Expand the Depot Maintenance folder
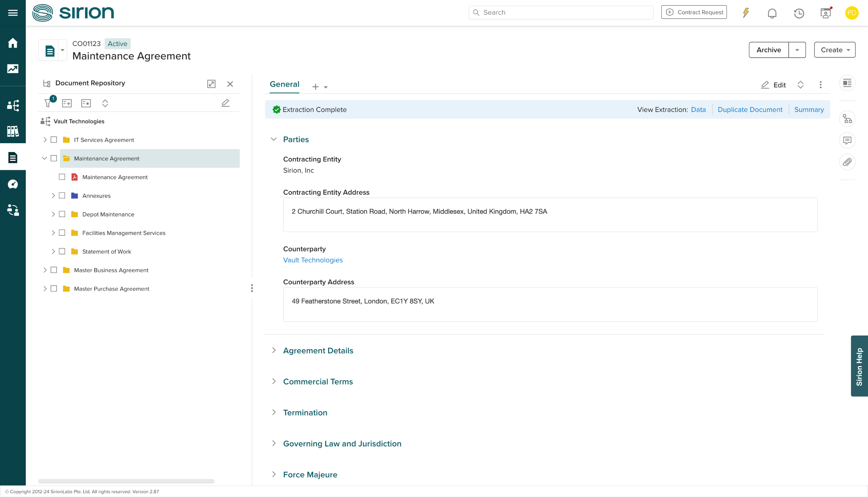The image size is (868, 497). pos(53,214)
